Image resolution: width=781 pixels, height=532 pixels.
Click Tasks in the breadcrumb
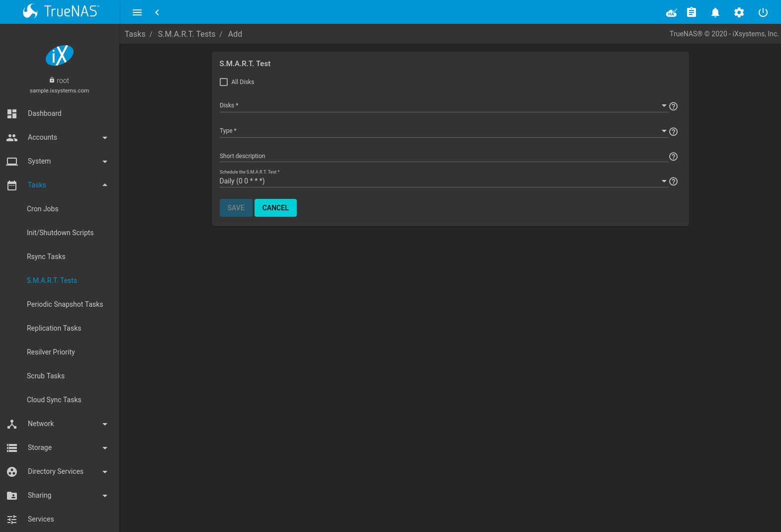(x=135, y=34)
